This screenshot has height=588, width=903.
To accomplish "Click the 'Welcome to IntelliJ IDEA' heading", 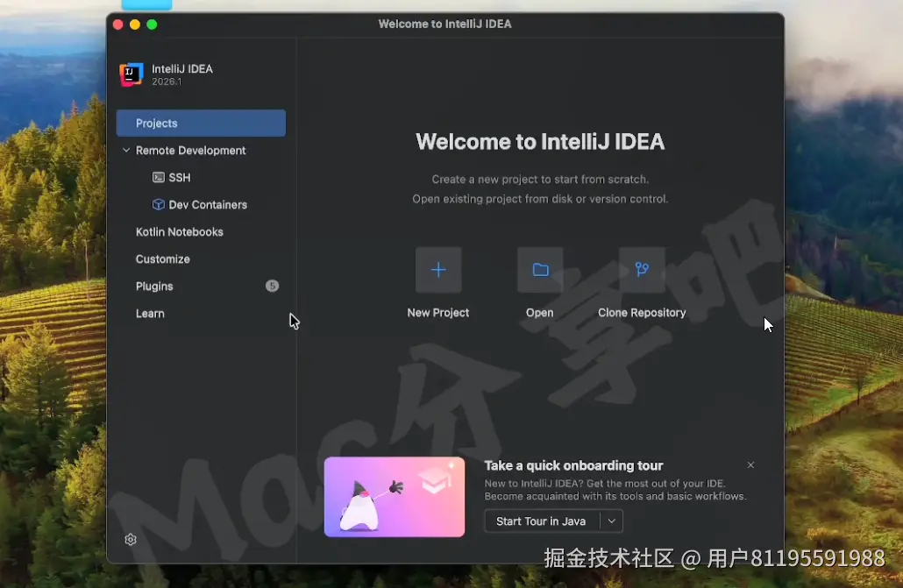I will tap(540, 142).
